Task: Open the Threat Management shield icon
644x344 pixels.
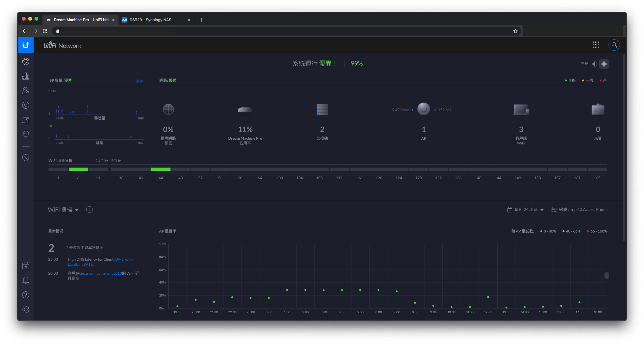Action: point(26,157)
